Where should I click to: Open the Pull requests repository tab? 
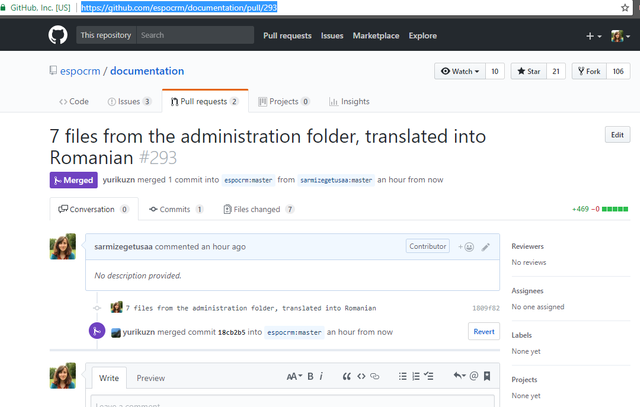(x=204, y=102)
